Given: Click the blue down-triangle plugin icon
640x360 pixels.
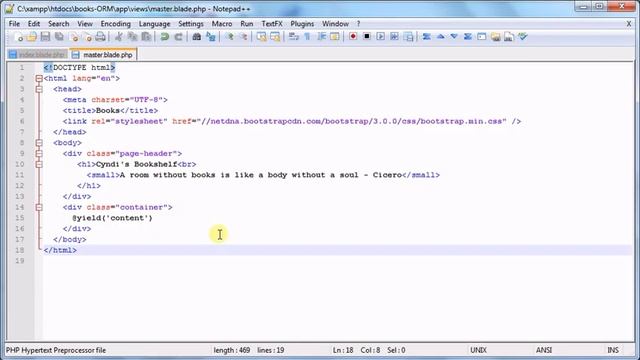Looking at the screenshot, I should [x=454, y=37].
